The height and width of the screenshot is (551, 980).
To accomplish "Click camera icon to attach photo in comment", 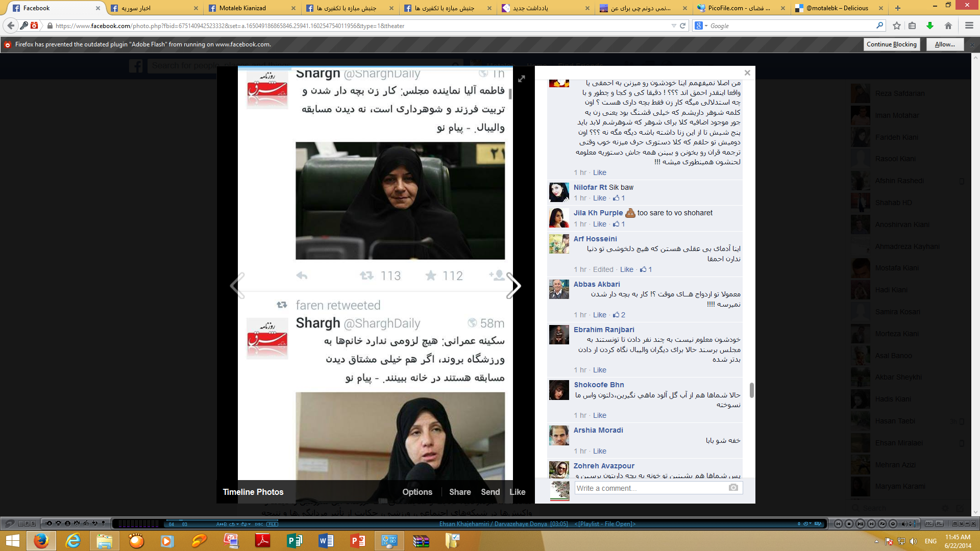I will pos(733,488).
